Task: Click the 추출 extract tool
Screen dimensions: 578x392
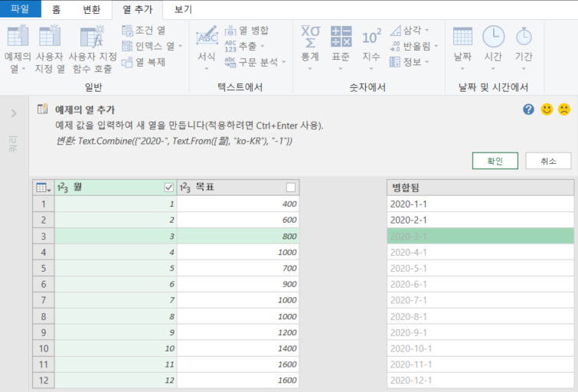Action: [241, 46]
